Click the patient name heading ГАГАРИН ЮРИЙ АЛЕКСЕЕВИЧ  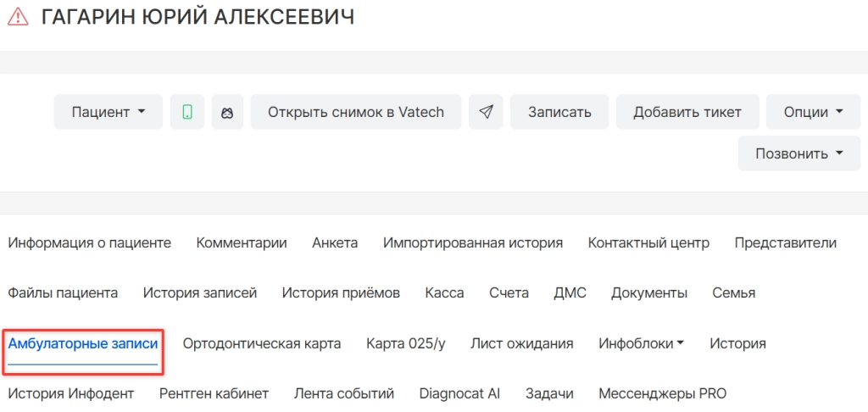198,17
